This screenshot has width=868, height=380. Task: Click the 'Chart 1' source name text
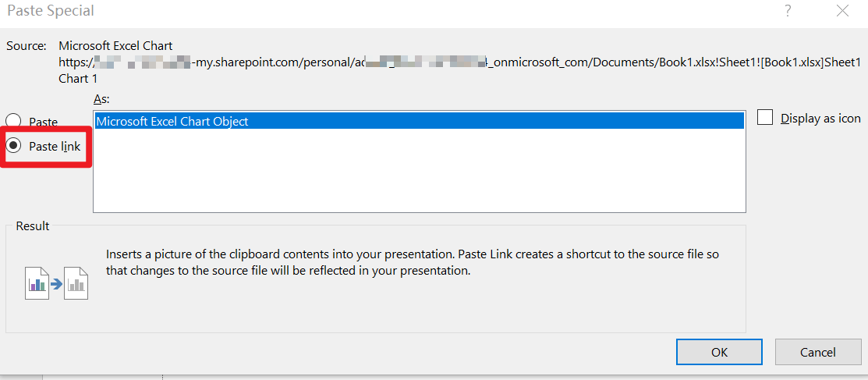[x=78, y=79]
